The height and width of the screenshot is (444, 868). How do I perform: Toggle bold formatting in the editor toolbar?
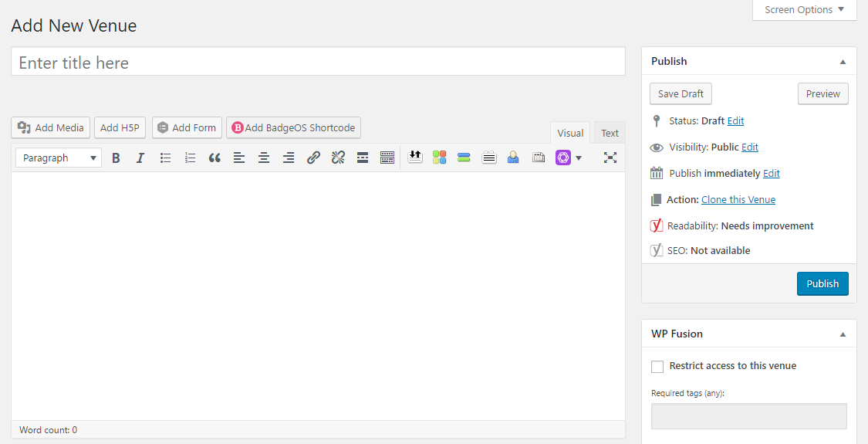click(x=116, y=158)
